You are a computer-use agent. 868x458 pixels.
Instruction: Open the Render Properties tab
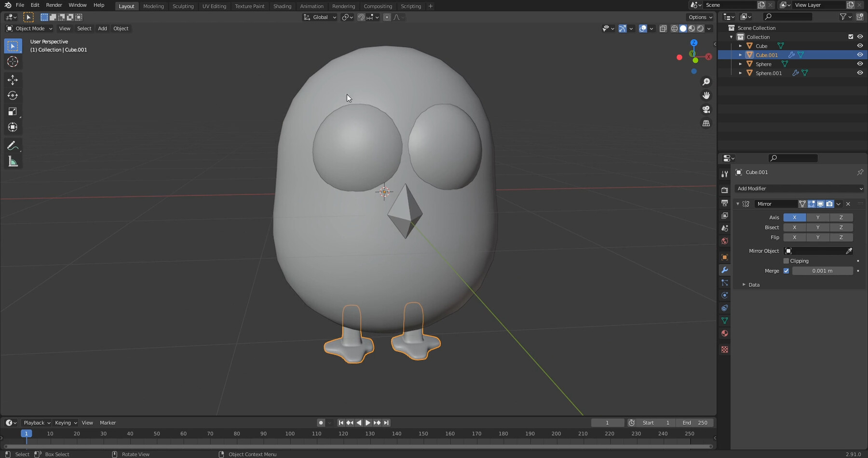coord(725,189)
